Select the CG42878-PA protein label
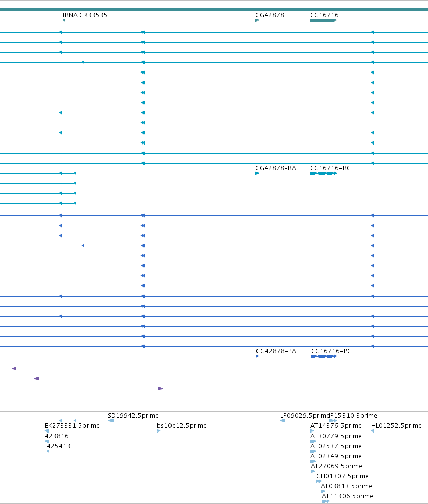The width and height of the screenshot is (428, 504). pyautogui.click(x=276, y=351)
